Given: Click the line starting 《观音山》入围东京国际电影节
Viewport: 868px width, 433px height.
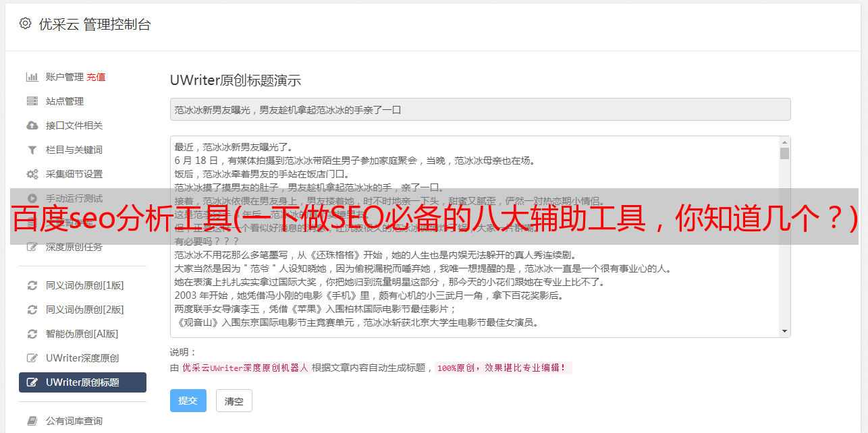Looking at the screenshot, I should tap(356, 322).
